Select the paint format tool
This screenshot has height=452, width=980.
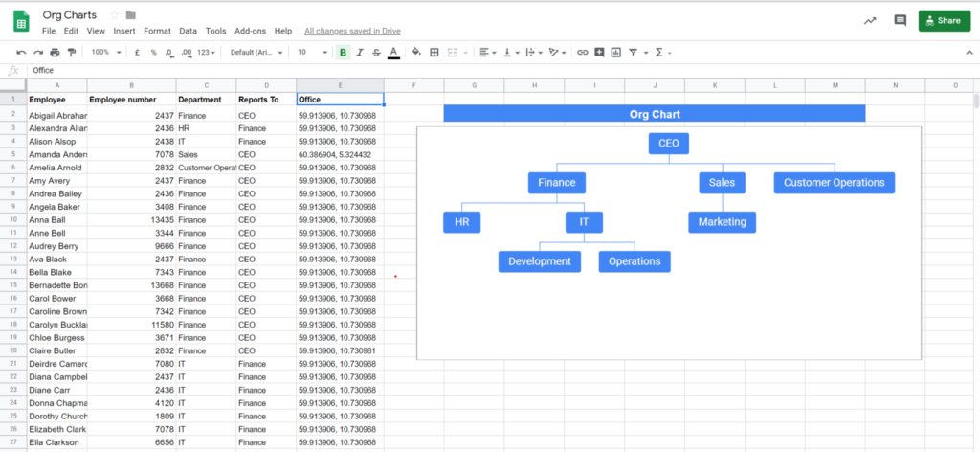(71, 53)
